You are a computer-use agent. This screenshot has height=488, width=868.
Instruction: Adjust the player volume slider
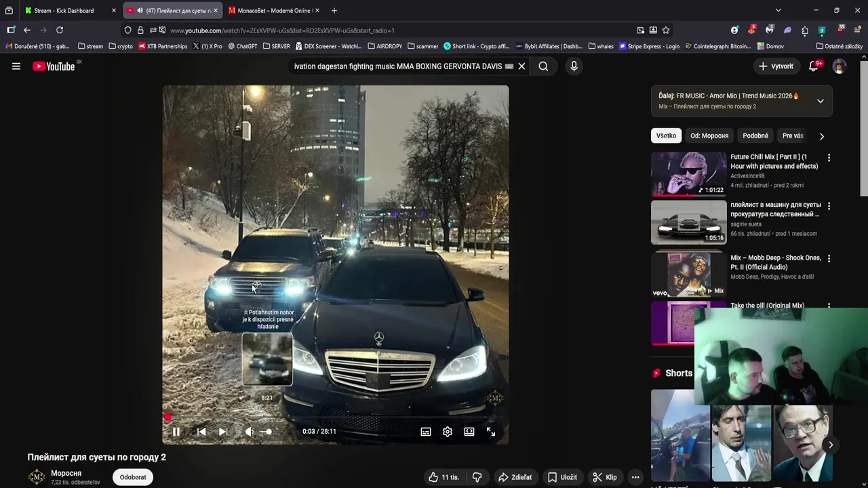click(x=267, y=432)
